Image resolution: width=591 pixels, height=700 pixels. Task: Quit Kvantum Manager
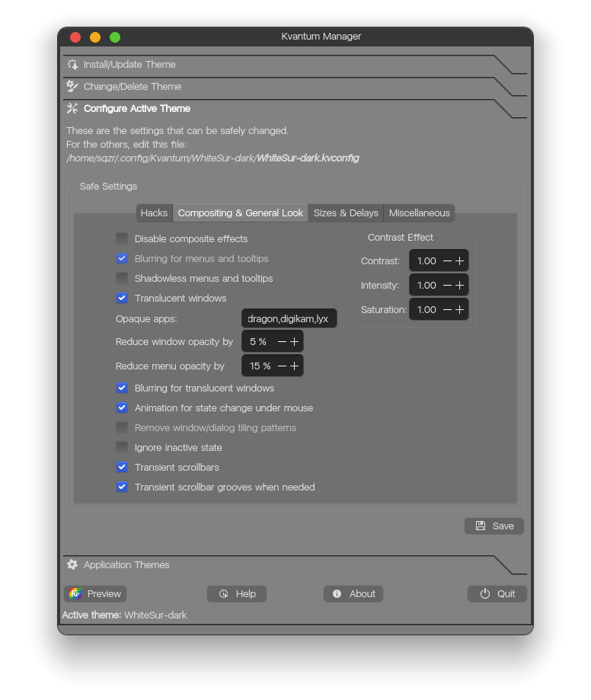pos(497,594)
